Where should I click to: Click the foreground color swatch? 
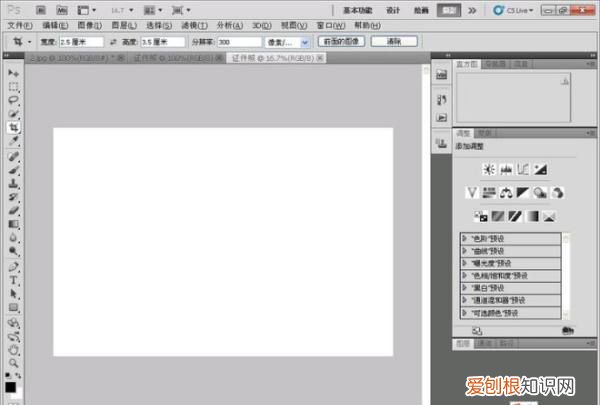tap(11, 386)
